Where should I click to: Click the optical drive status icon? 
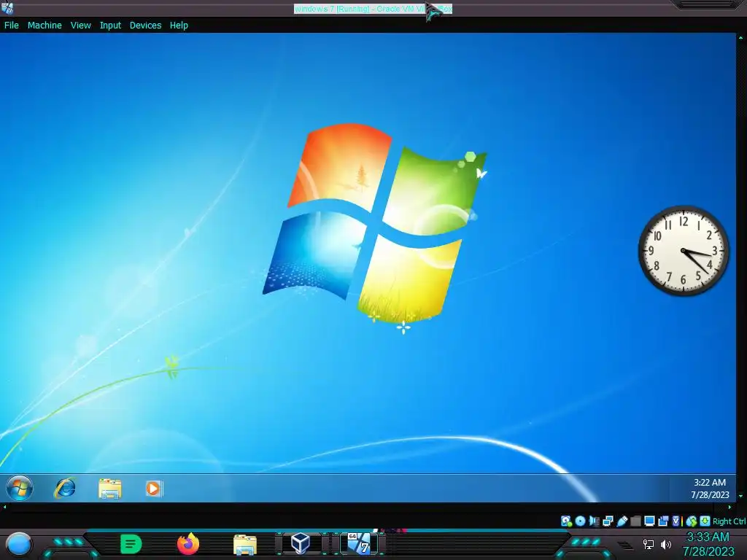pyautogui.click(x=580, y=521)
